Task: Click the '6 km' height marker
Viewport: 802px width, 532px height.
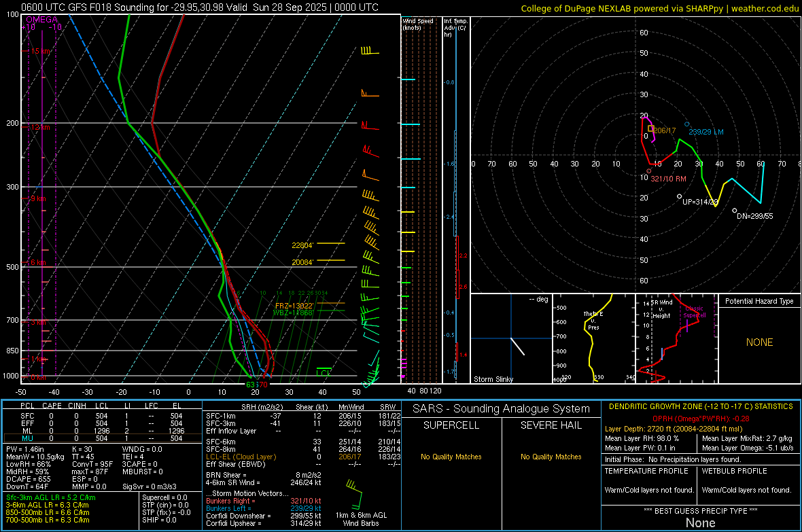Action: click(38, 262)
